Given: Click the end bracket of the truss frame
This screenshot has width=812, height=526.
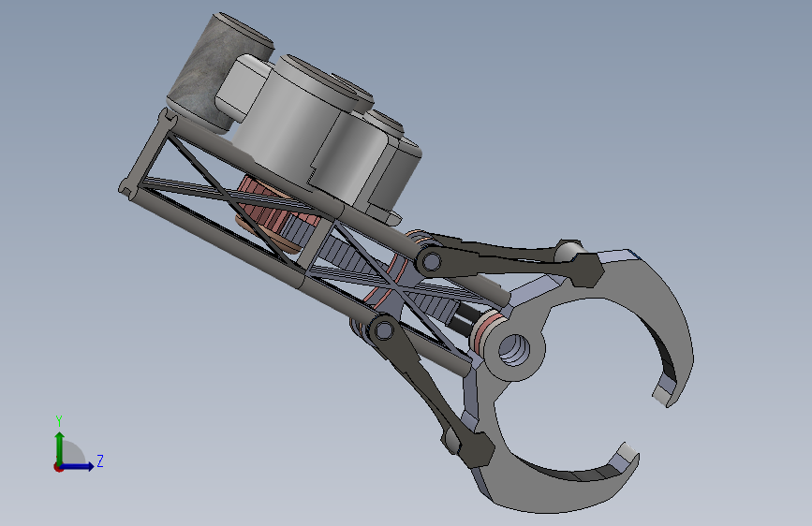Looking at the screenshot, I should pyautogui.click(x=148, y=152).
